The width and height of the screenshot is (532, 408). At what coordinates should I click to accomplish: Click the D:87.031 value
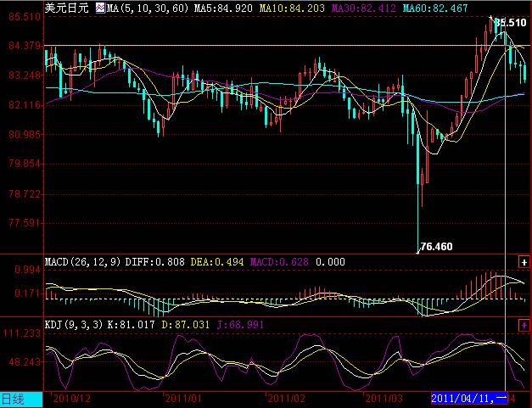pyautogui.click(x=185, y=325)
